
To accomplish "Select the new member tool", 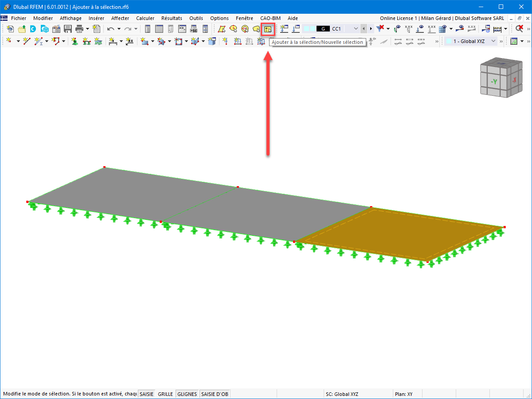I will (x=38, y=41).
